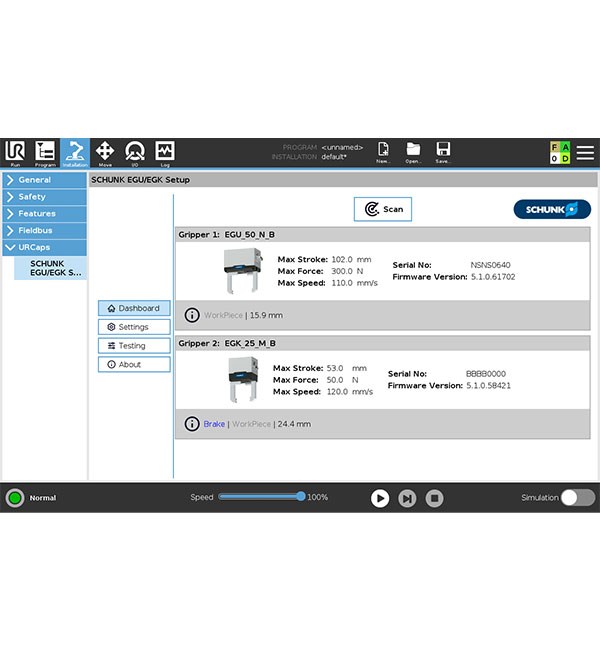Click Gripper 1 WorkPiece status label

point(223,315)
